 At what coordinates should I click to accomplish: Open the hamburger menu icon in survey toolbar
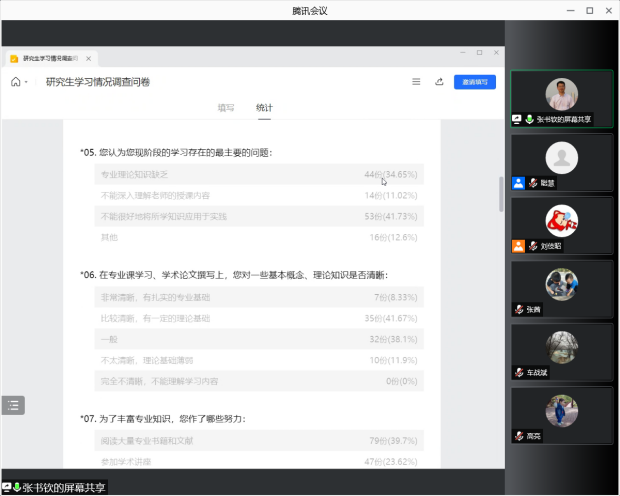point(416,82)
